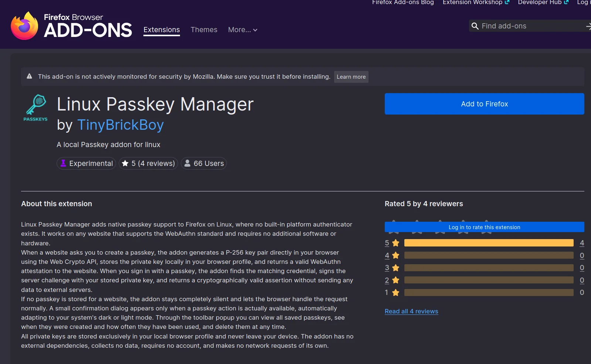Click the search magnifier icon
Image resolution: width=591 pixels, height=364 pixels.
475,26
